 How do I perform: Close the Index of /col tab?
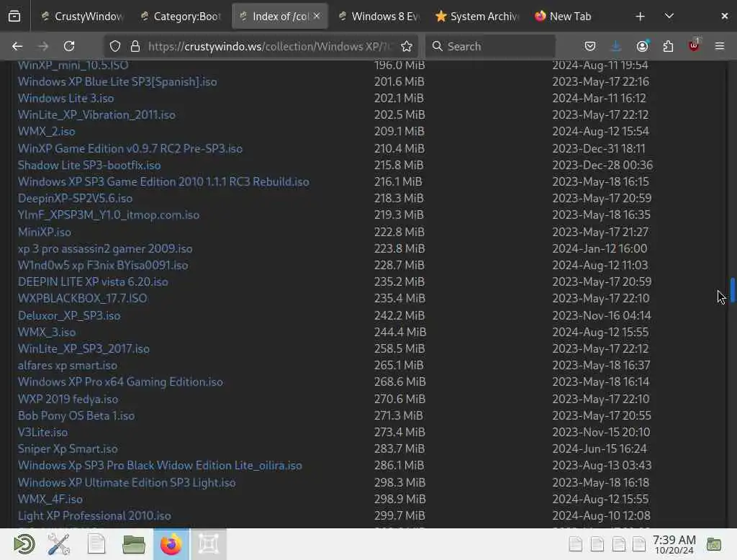click(x=317, y=16)
